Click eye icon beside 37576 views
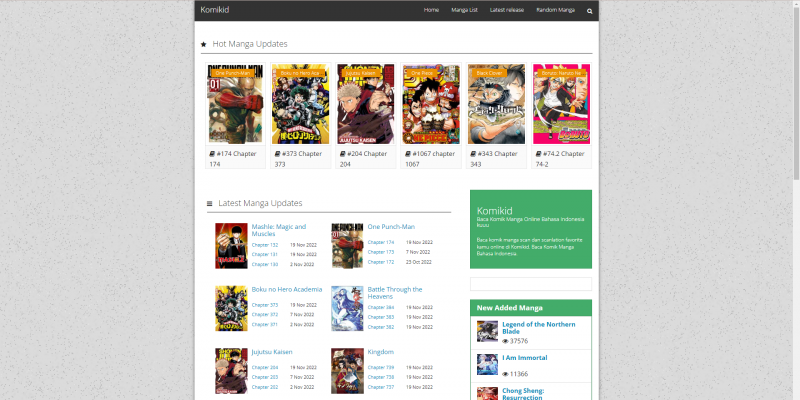 tap(505, 341)
